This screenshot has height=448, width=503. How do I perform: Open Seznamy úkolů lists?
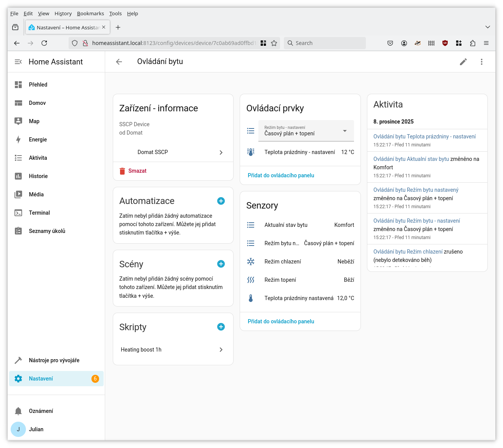[x=56, y=231]
